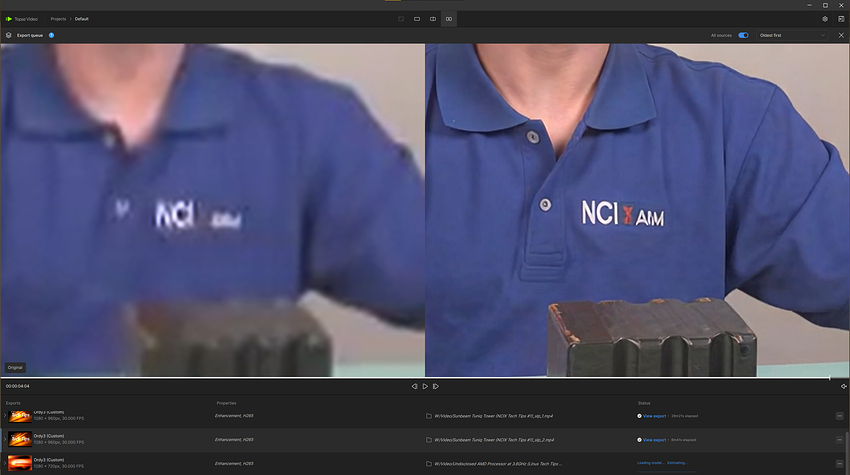
Task: Expand the first export row chevron
Action: 4,416
